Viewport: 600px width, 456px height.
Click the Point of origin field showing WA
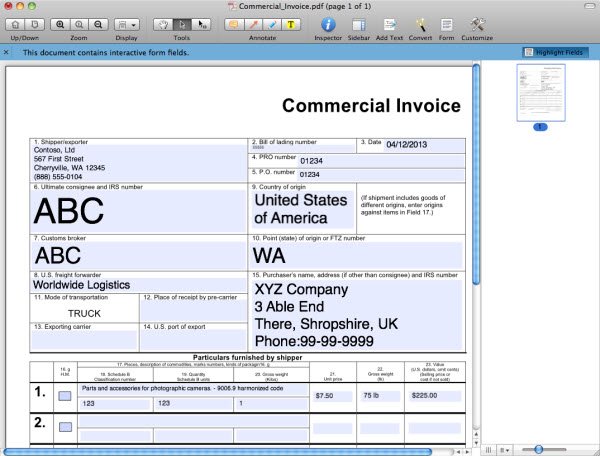pos(357,256)
